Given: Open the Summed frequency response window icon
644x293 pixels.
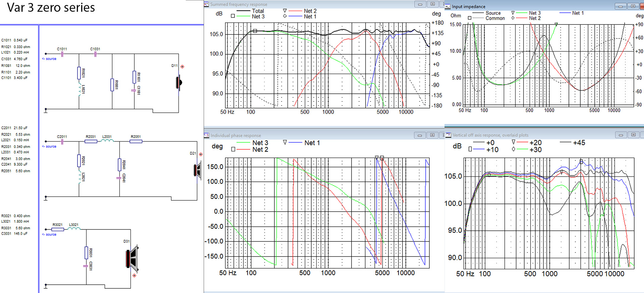Looking at the screenshot, I should [x=206, y=4].
